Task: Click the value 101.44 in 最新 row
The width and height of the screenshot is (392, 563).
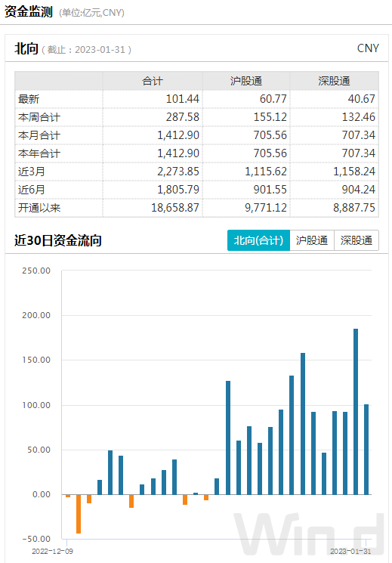Action: (182, 99)
